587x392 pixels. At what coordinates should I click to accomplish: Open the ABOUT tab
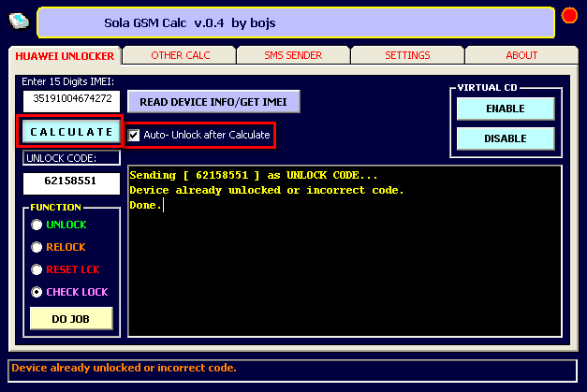tap(521, 55)
